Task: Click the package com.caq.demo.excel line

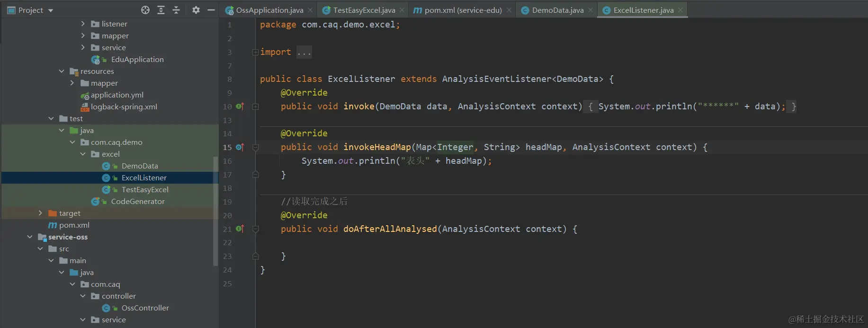Action: [x=330, y=25]
